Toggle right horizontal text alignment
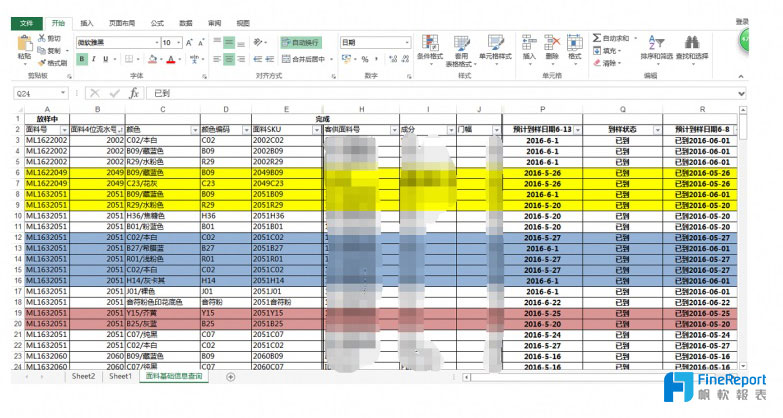This screenshot has height=418, width=783. 241,59
